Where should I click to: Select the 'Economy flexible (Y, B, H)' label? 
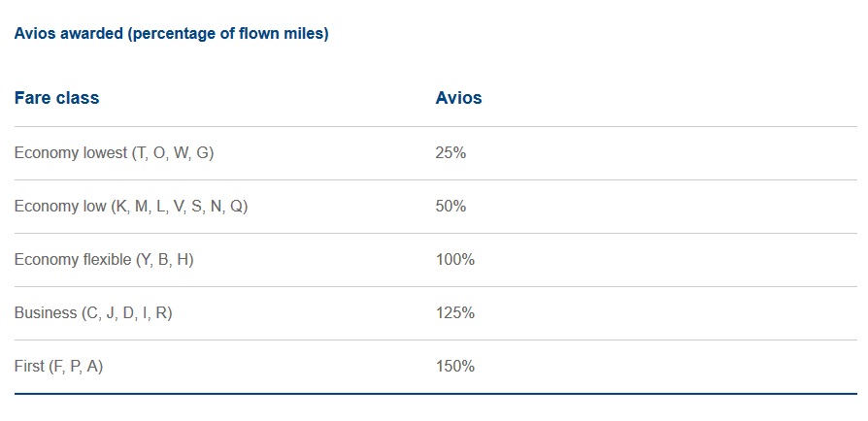point(104,260)
